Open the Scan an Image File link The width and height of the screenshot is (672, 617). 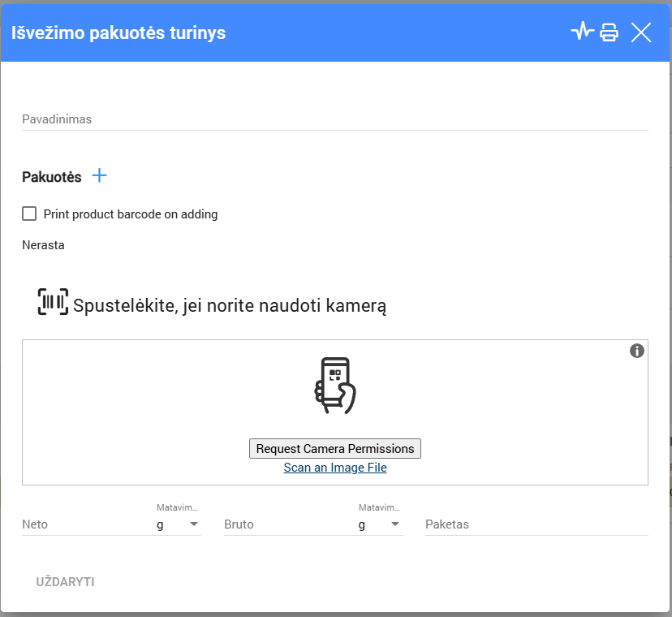click(335, 468)
